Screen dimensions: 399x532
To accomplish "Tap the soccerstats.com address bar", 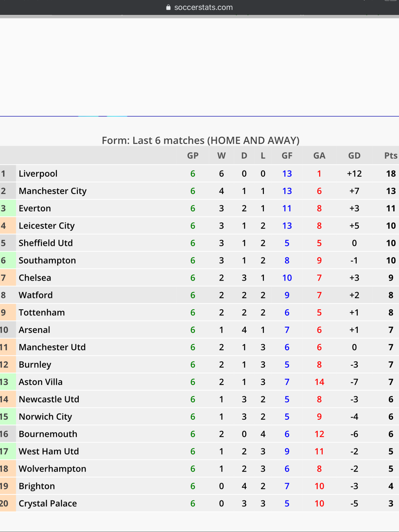I will (x=199, y=7).
